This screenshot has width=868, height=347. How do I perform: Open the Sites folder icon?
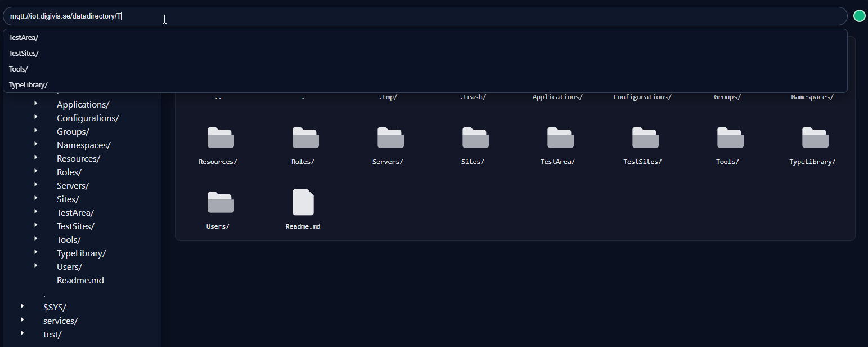coord(475,138)
